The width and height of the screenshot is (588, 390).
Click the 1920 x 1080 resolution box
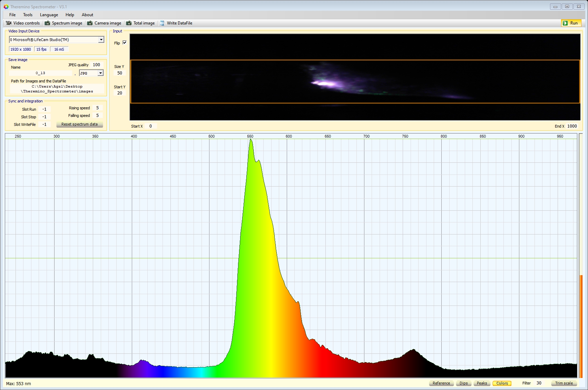(21, 49)
